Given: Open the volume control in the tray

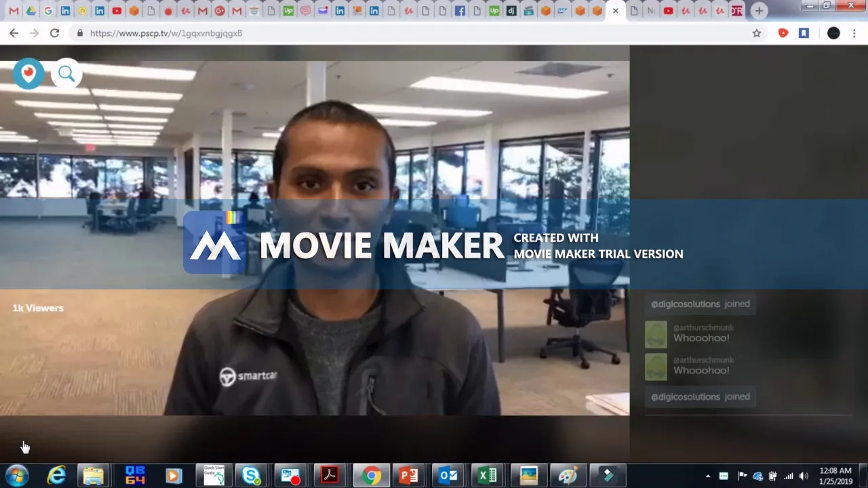Looking at the screenshot, I should click(x=804, y=476).
